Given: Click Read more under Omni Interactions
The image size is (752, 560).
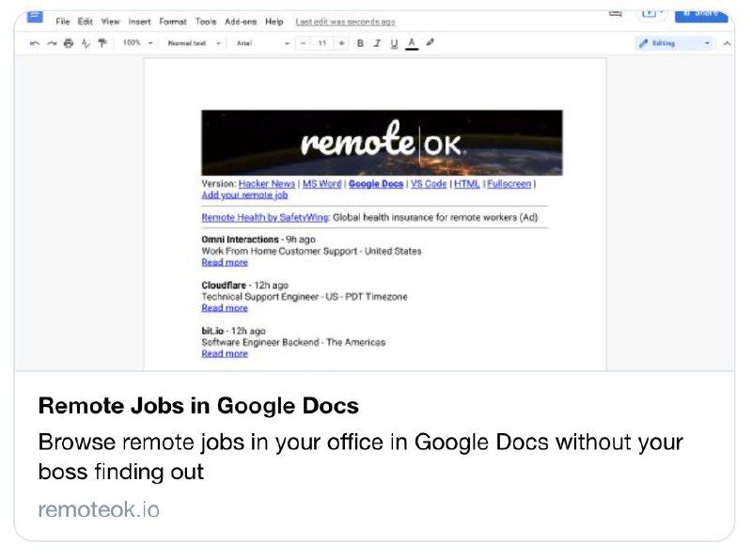Looking at the screenshot, I should [x=225, y=262].
